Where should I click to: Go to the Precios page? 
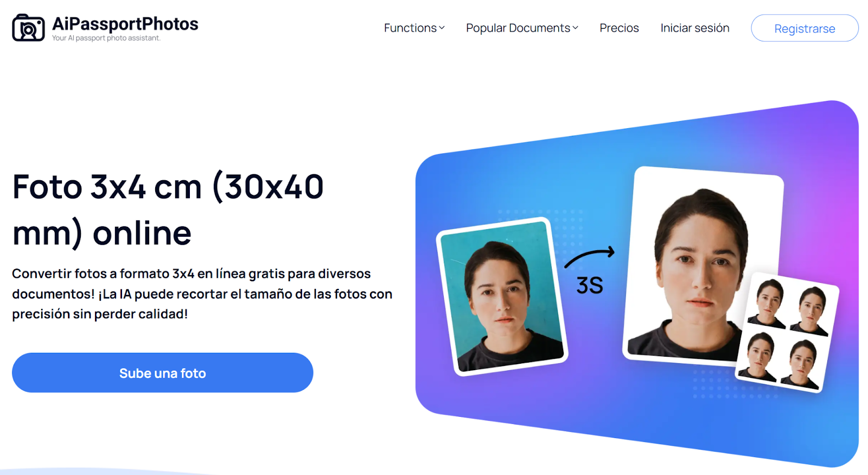coord(619,28)
